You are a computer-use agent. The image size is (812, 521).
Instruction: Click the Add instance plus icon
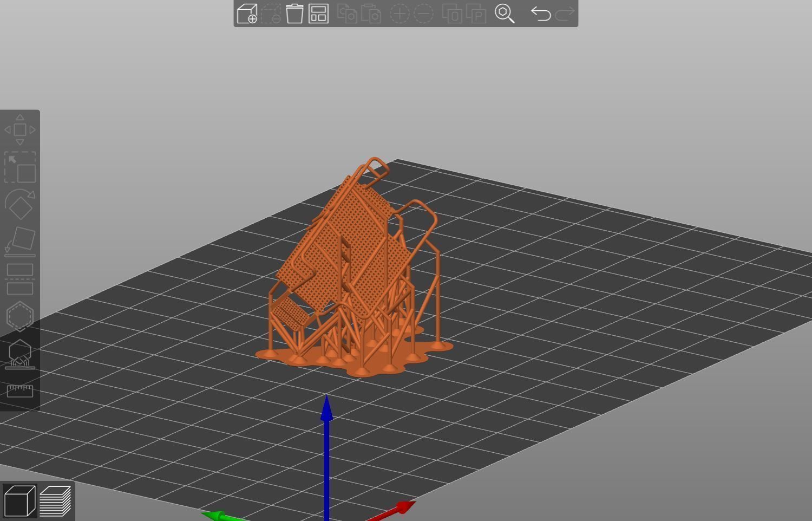(x=400, y=14)
